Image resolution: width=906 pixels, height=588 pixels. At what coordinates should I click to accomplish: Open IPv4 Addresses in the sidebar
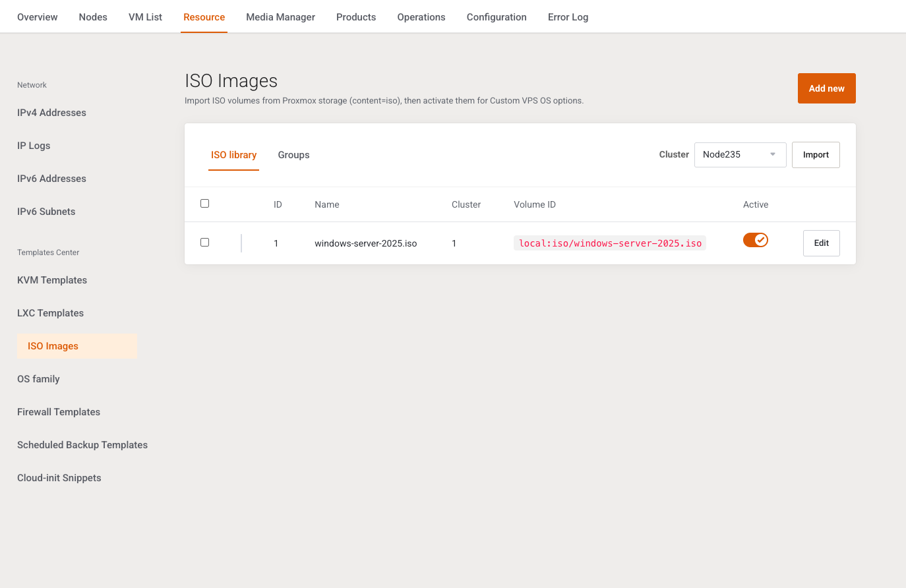pos(51,113)
